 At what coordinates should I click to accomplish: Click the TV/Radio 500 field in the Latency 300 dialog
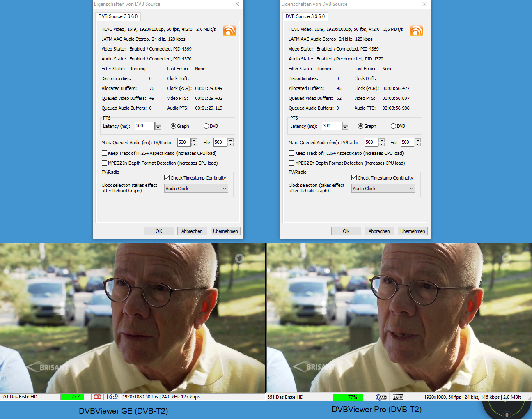[371, 143]
